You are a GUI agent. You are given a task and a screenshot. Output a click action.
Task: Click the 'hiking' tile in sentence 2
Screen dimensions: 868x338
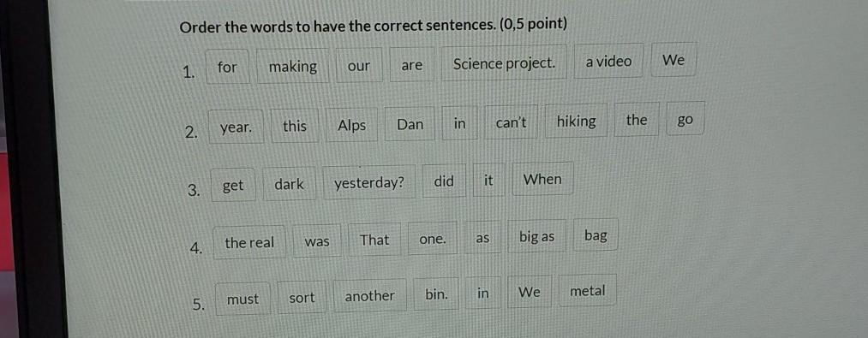(x=577, y=122)
